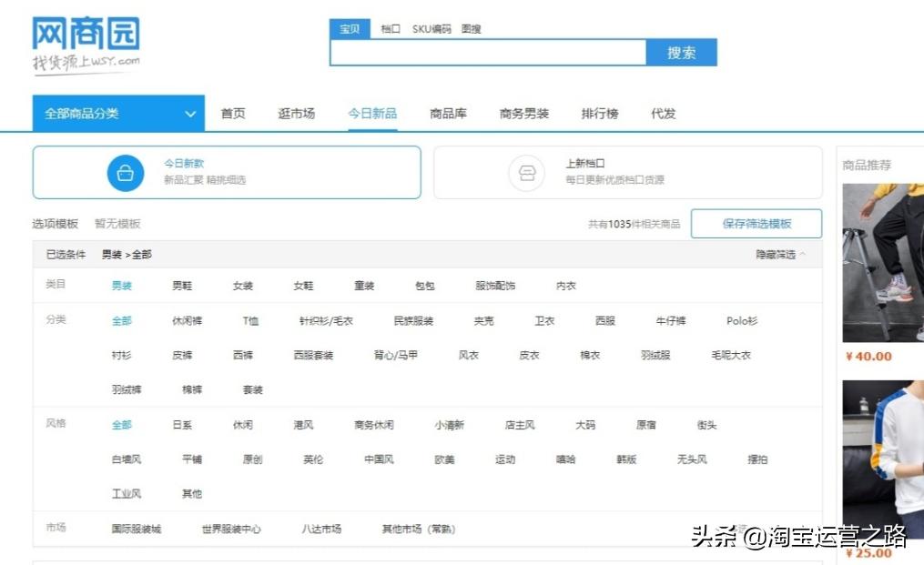Open the 首页 navigation item
The width and height of the screenshot is (924, 565).
231,113
